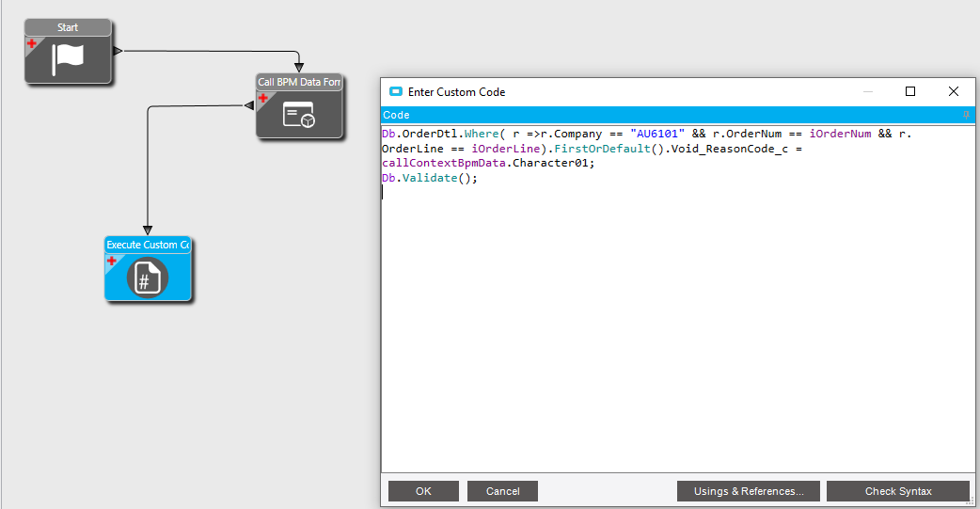Run Check Syntax on the code
The image size is (980, 509).
tap(898, 491)
